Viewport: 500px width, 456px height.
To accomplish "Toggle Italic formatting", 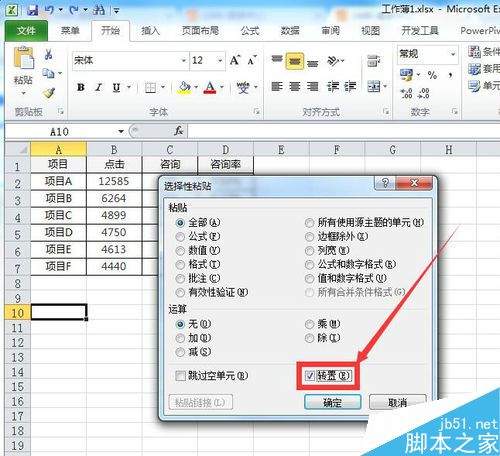I will point(98,87).
